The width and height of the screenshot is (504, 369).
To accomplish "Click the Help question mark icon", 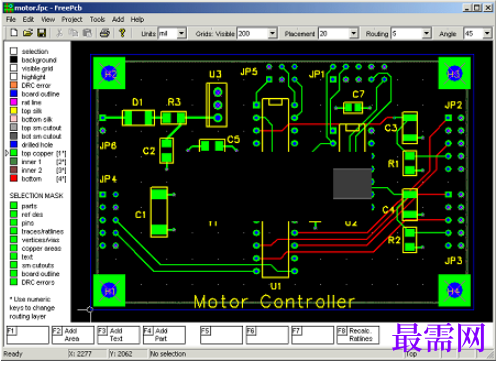I will (122, 33).
